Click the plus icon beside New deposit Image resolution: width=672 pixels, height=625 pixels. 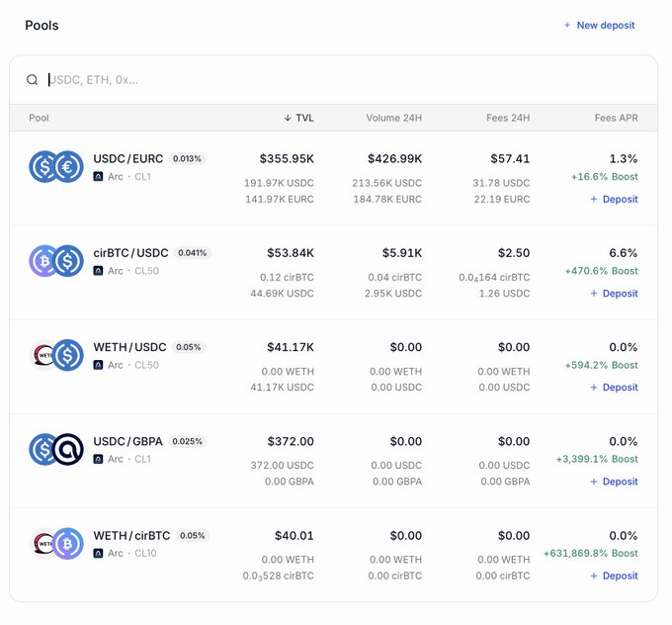[567, 26]
